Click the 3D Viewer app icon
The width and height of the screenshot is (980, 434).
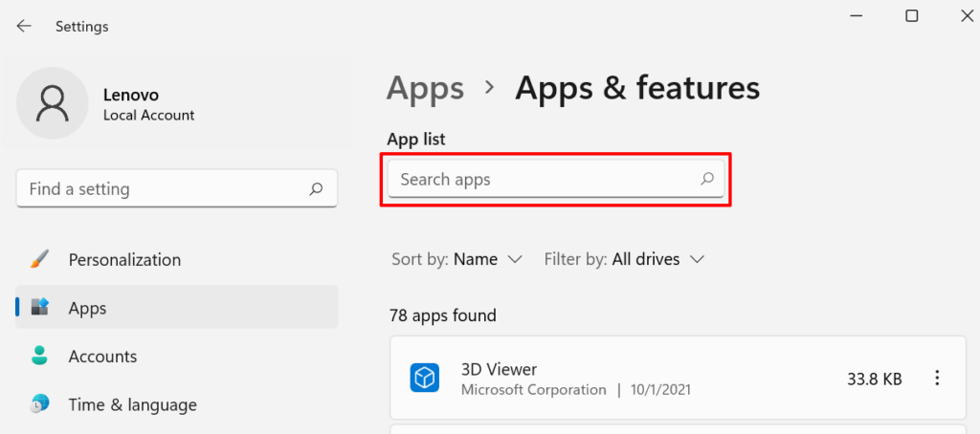(424, 379)
